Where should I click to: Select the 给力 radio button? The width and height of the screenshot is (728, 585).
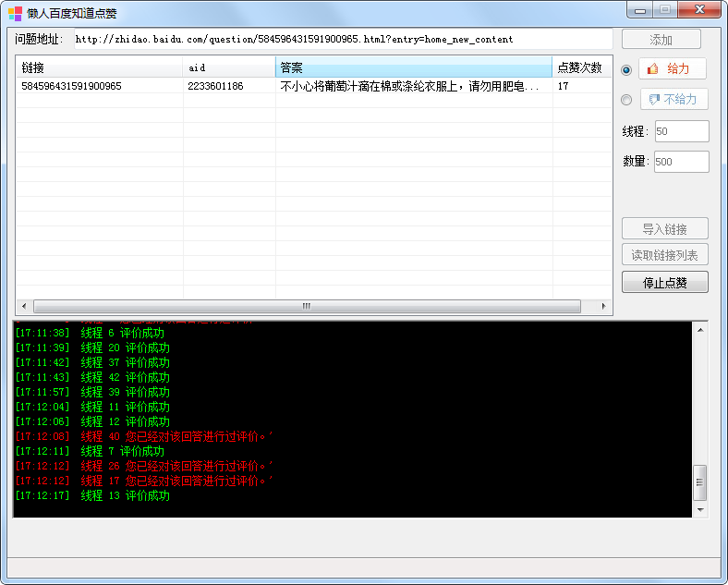point(626,69)
